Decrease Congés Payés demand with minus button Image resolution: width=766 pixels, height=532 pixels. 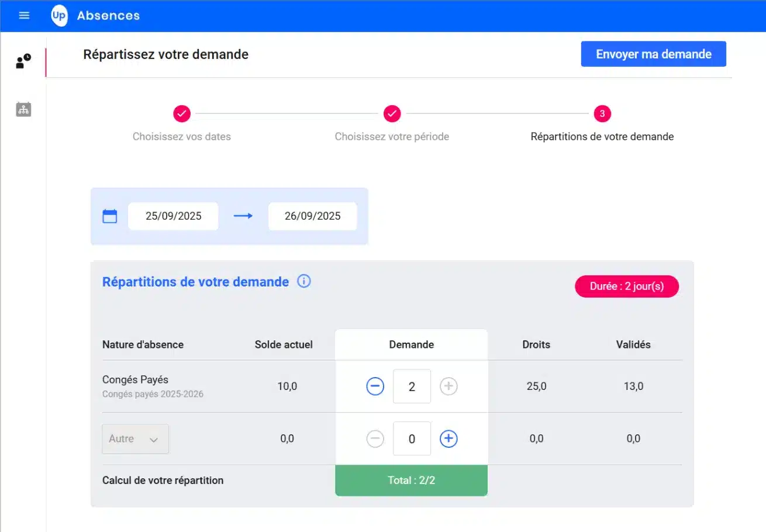tap(375, 386)
